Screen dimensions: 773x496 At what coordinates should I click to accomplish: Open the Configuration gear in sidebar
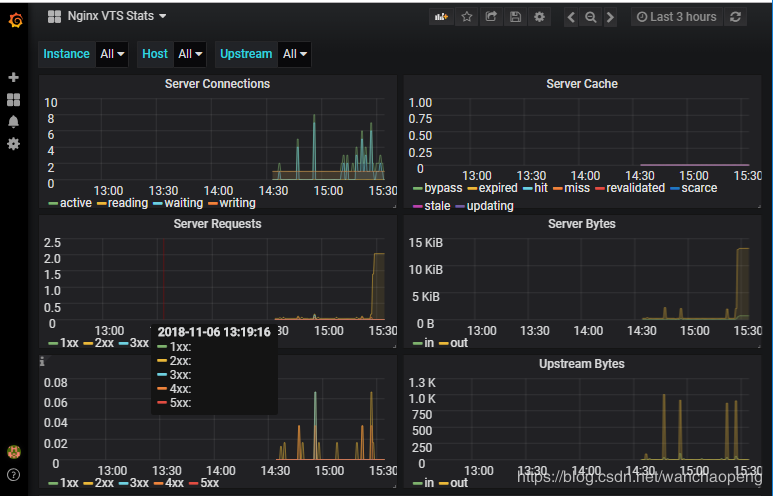point(14,143)
